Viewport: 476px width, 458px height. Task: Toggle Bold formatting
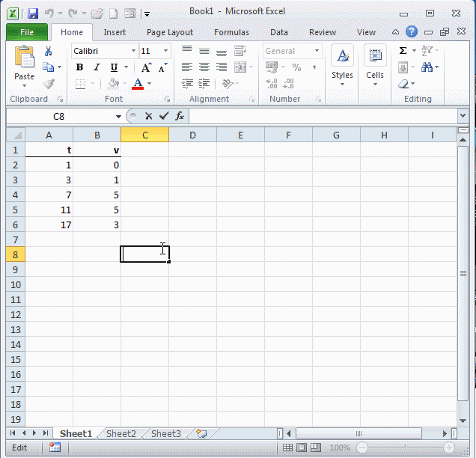[x=79, y=67]
